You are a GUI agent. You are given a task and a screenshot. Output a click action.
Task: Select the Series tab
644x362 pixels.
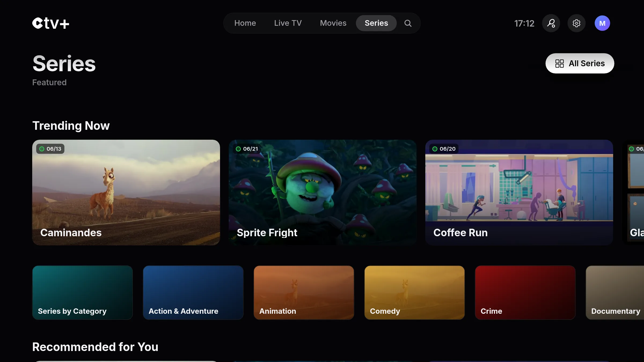(376, 23)
